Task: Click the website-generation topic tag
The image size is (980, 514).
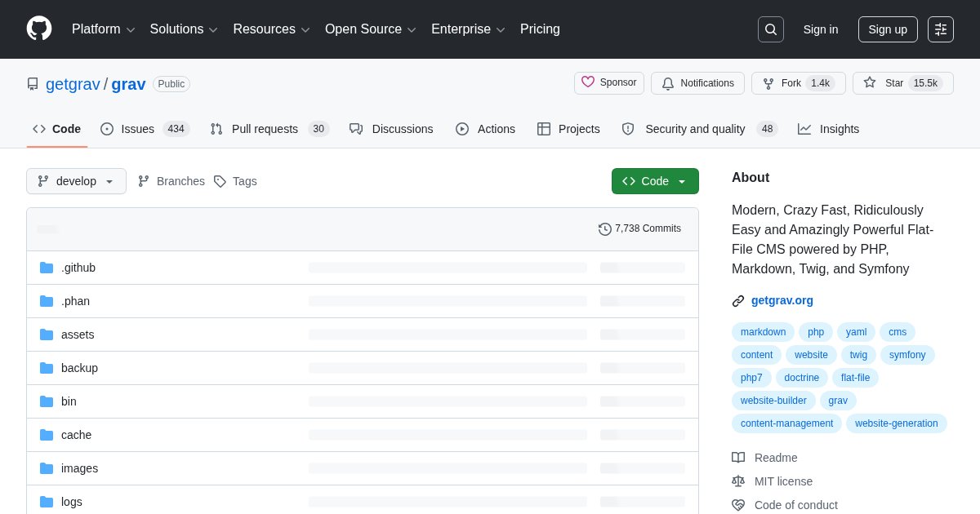Action: click(897, 423)
